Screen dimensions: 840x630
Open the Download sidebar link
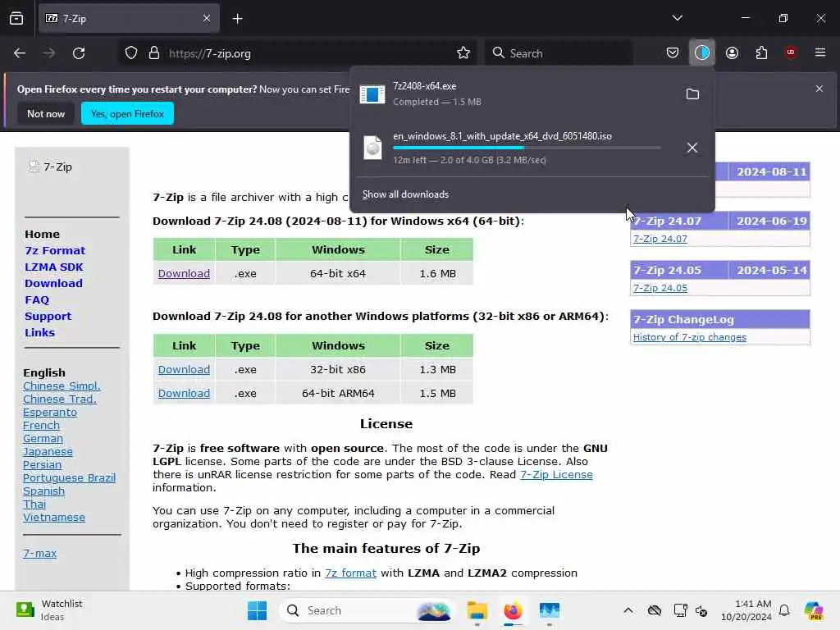[53, 283]
